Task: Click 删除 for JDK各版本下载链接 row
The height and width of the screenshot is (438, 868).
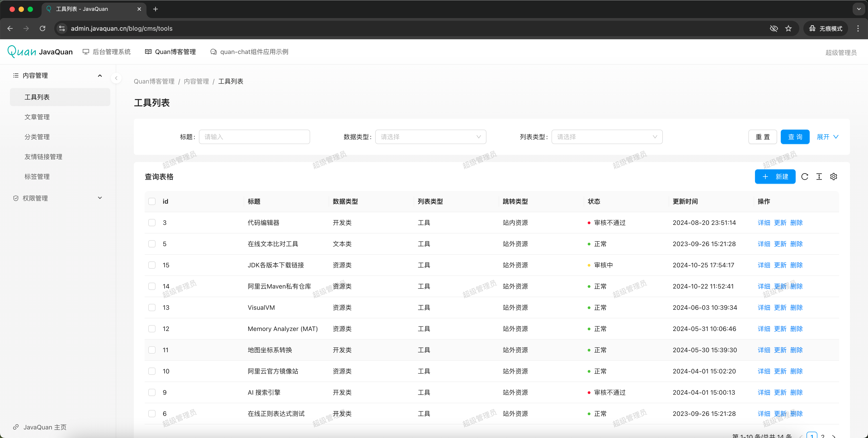Action: coord(796,265)
